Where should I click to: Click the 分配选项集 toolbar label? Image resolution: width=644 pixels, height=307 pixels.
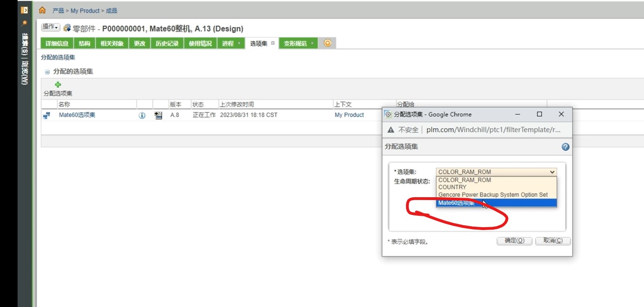(x=58, y=94)
